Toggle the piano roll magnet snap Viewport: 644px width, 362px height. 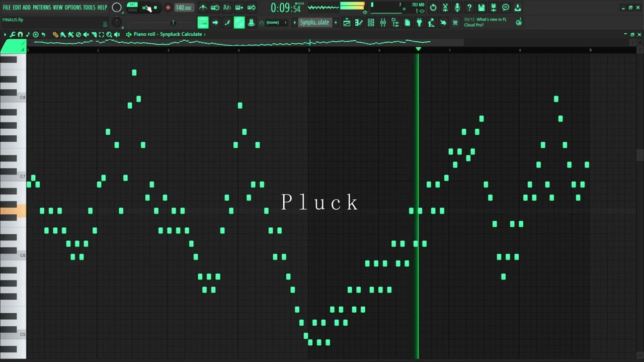coord(20,34)
